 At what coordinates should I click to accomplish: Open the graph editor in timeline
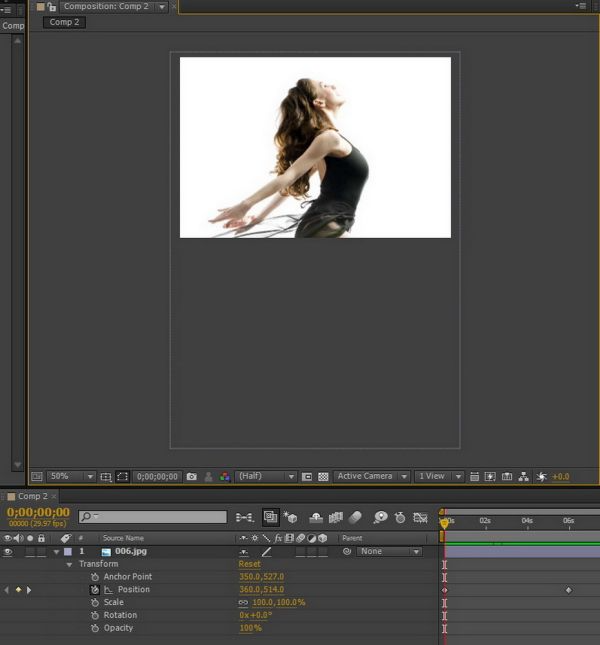click(x=420, y=517)
